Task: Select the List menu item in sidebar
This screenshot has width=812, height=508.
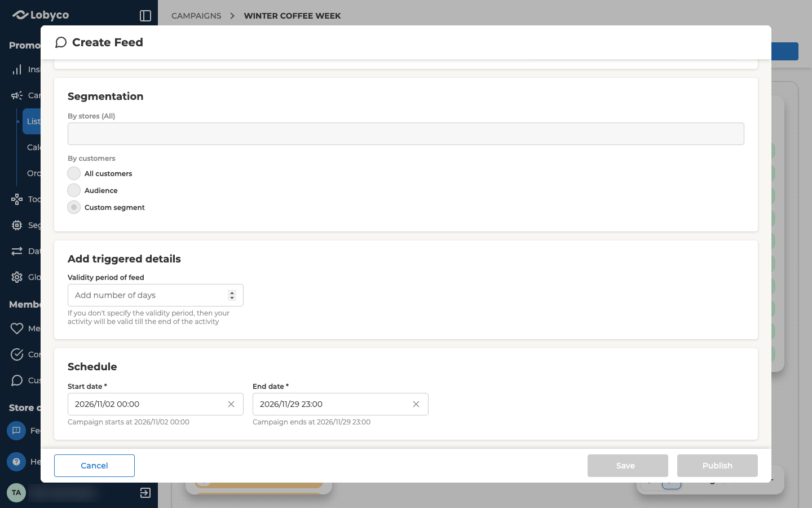Action: tap(32, 121)
